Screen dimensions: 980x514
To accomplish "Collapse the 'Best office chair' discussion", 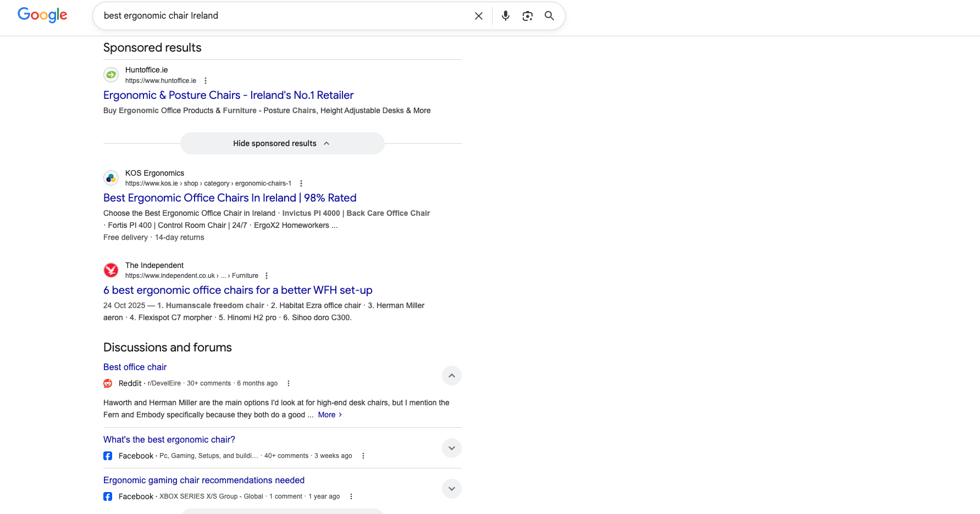I will click(451, 376).
